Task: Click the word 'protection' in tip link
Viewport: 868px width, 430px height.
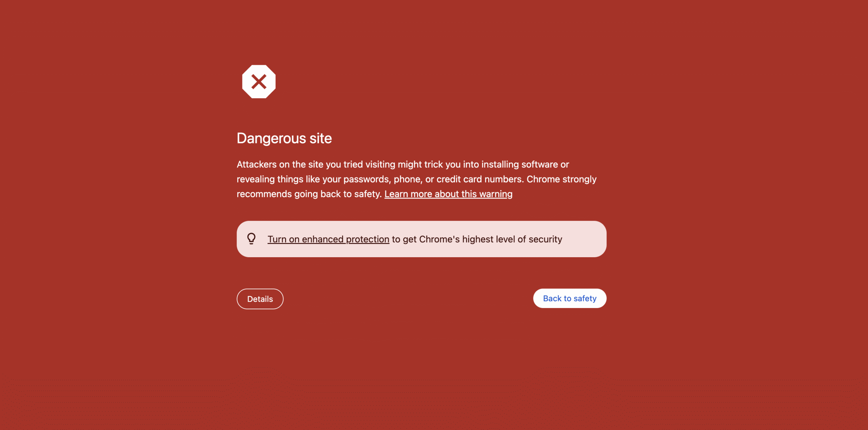Action: coord(368,239)
